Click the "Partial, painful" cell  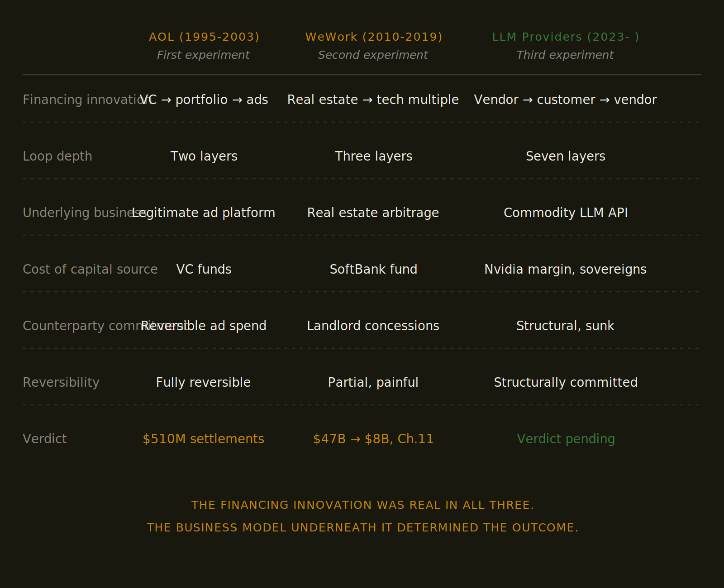tap(373, 383)
